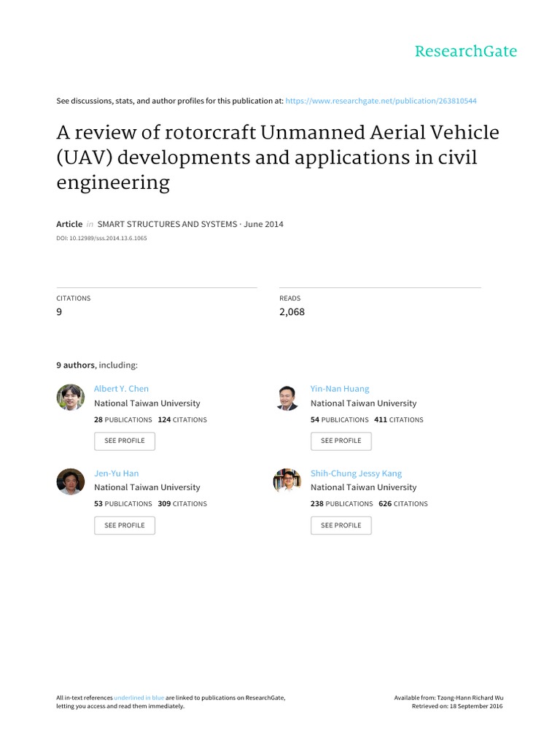Click Albert Y. Chen's profile photo
The height and width of the screenshot is (747, 560).
tap(71, 398)
